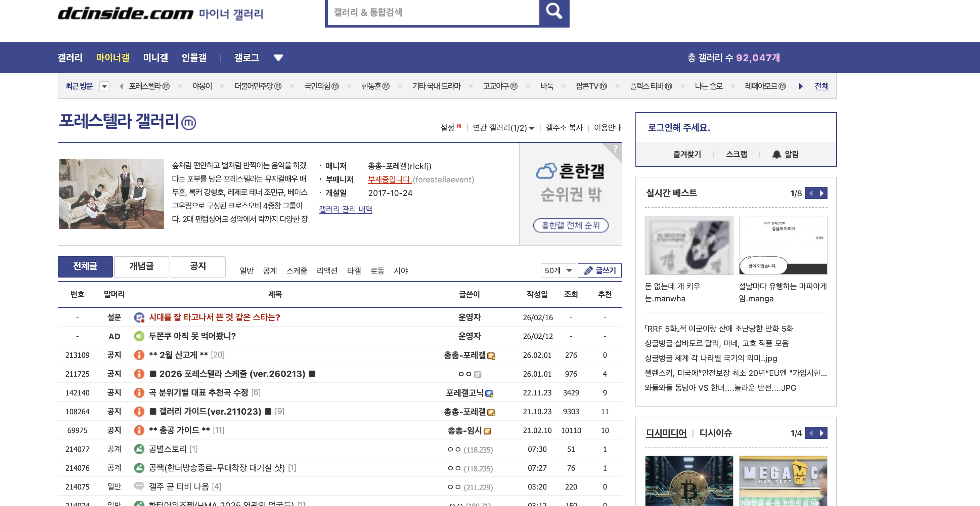Click next arrow in 실시간 베스트 panel
The width and height of the screenshot is (980, 506).
pyautogui.click(x=822, y=193)
